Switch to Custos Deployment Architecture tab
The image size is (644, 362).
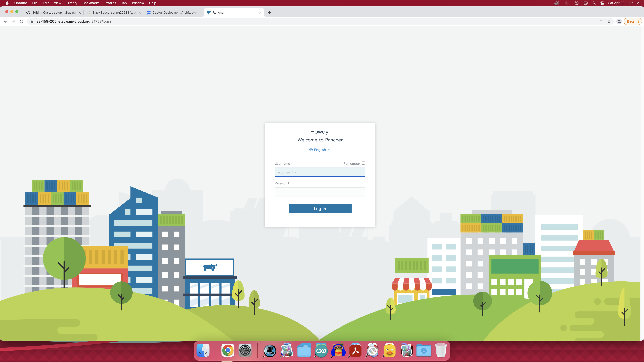tap(174, 12)
